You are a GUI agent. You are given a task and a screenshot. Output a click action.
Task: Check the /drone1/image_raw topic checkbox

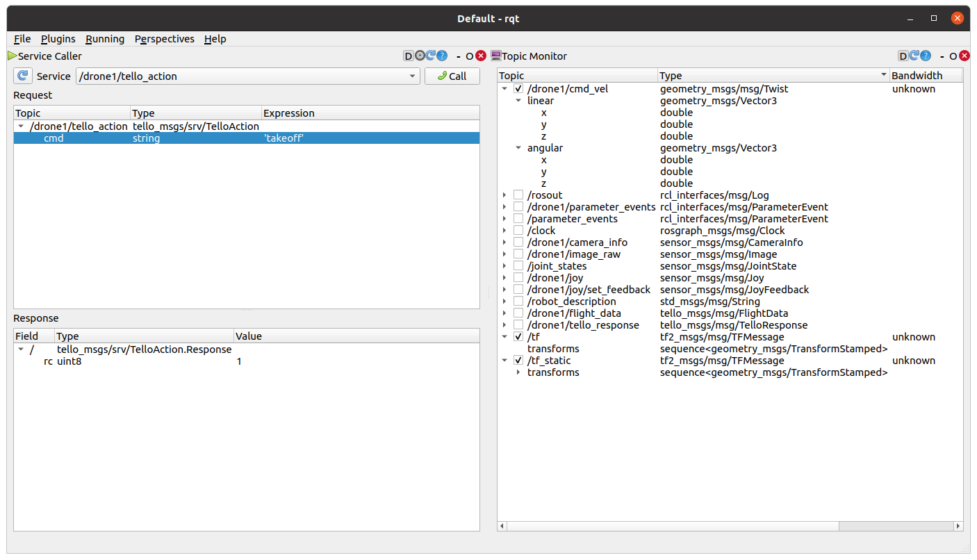click(518, 254)
